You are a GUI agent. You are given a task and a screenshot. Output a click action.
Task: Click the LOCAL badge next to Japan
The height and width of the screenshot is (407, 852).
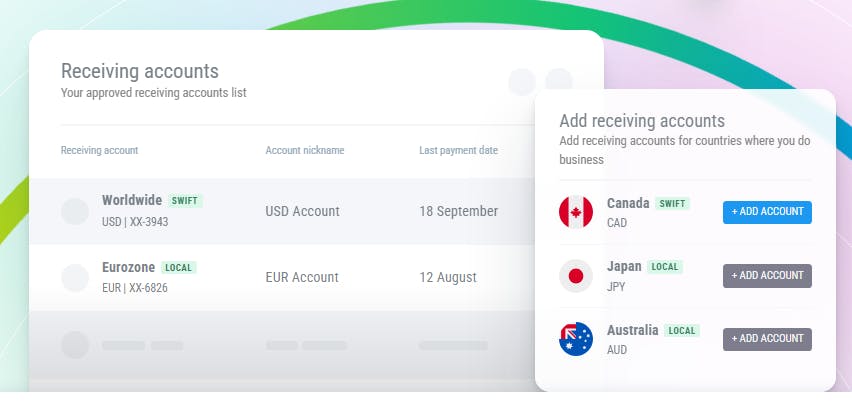click(665, 267)
